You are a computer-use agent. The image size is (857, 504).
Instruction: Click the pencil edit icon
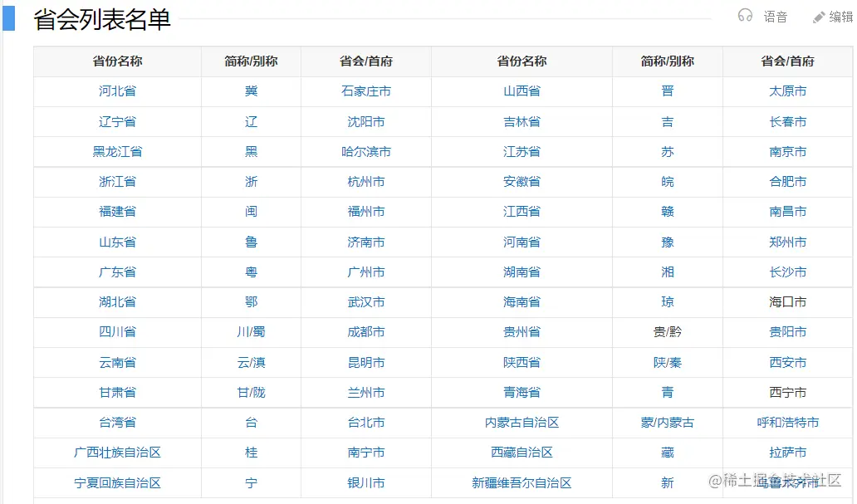(x=819, y=17)
